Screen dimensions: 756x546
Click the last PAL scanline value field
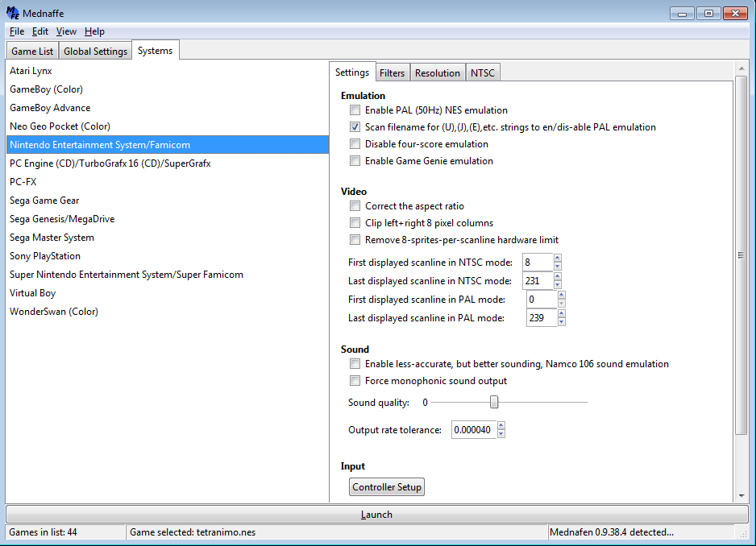tap(542, 318)
